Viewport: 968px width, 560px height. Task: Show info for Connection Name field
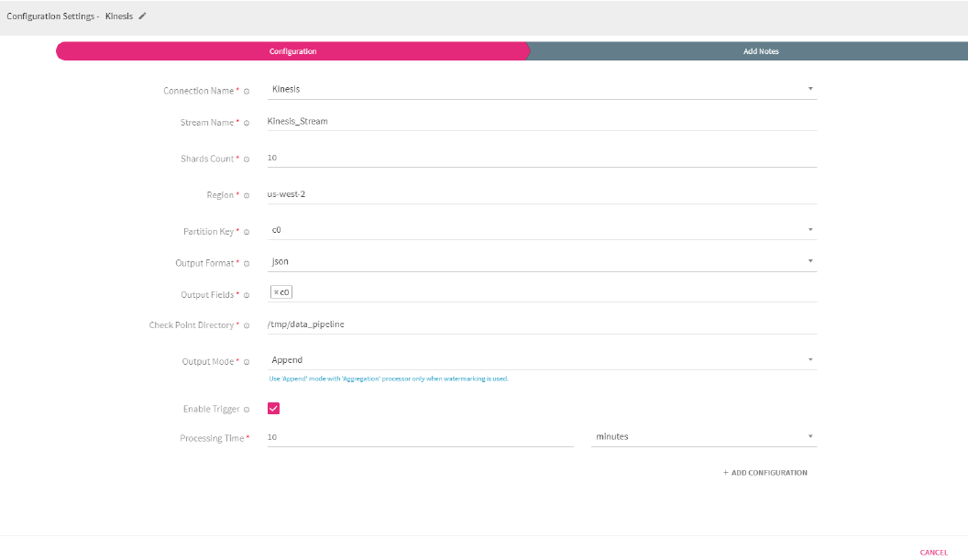coord(247,92)
